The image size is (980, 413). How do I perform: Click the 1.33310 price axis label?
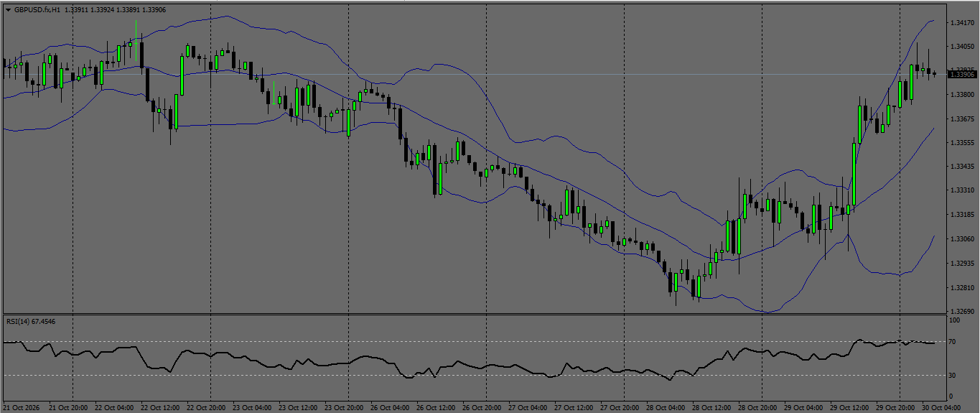point(962,190)
